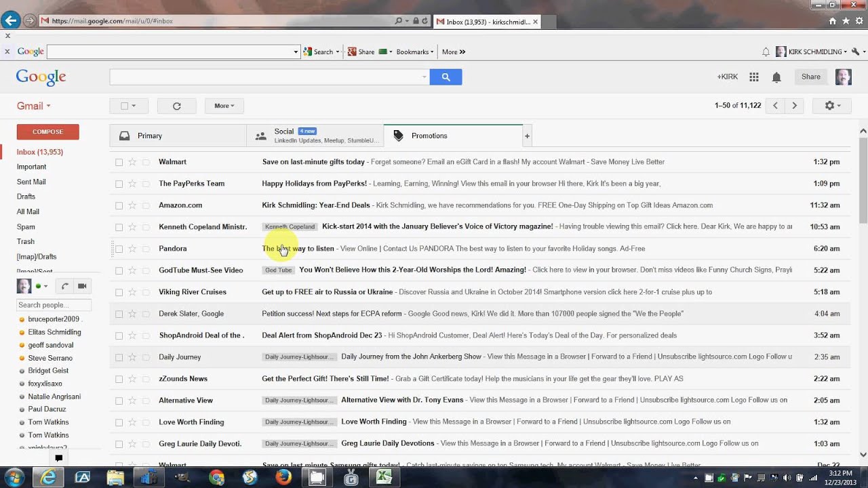This screenshot has height=488, width=868.
Task: Select The PayPerks Team email checkbox
Action: click(119, 184)
